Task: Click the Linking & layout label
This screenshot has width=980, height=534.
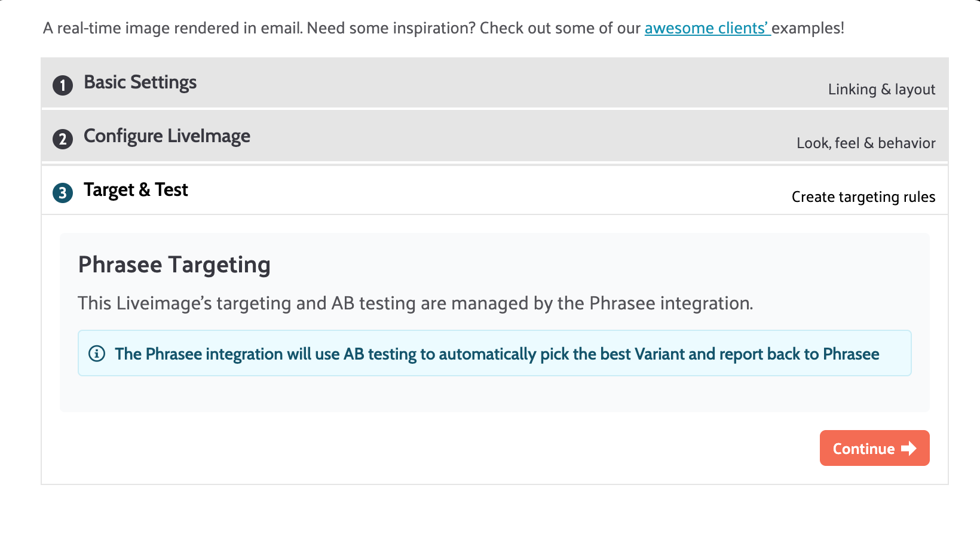Action: (881, 90)
